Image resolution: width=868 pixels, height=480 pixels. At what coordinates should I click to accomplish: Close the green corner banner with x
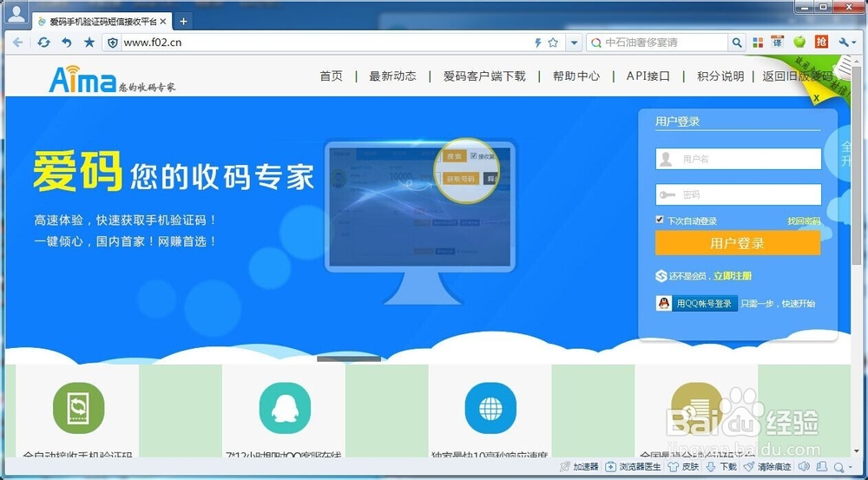(817, 97)
